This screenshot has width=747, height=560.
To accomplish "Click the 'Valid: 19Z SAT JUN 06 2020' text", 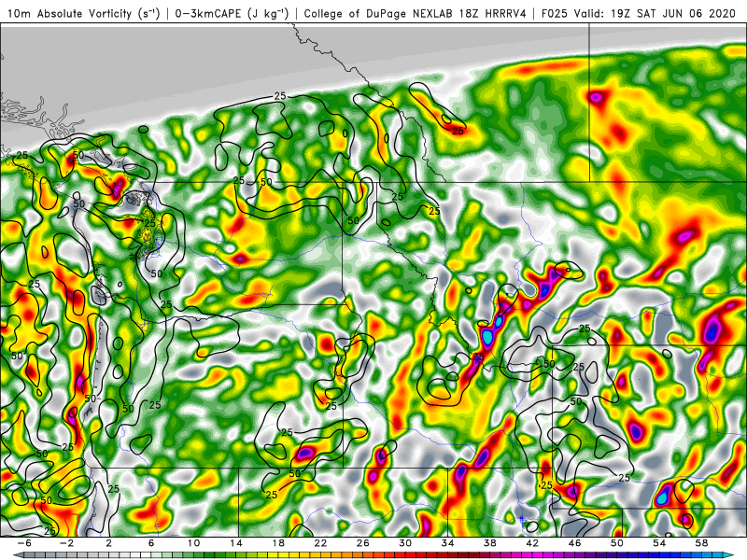I will 655,13.
